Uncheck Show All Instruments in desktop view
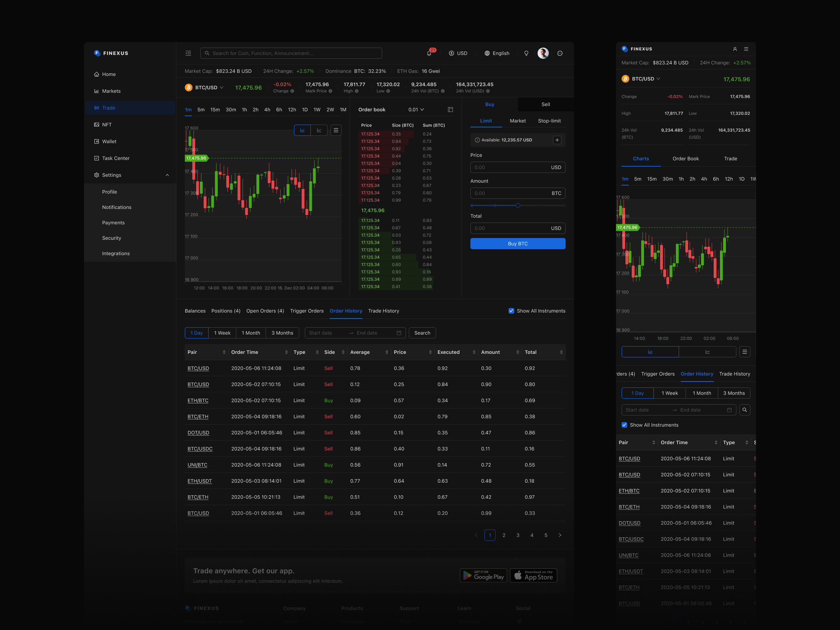This screenshot has width=840, height=630. click(511, 311)
